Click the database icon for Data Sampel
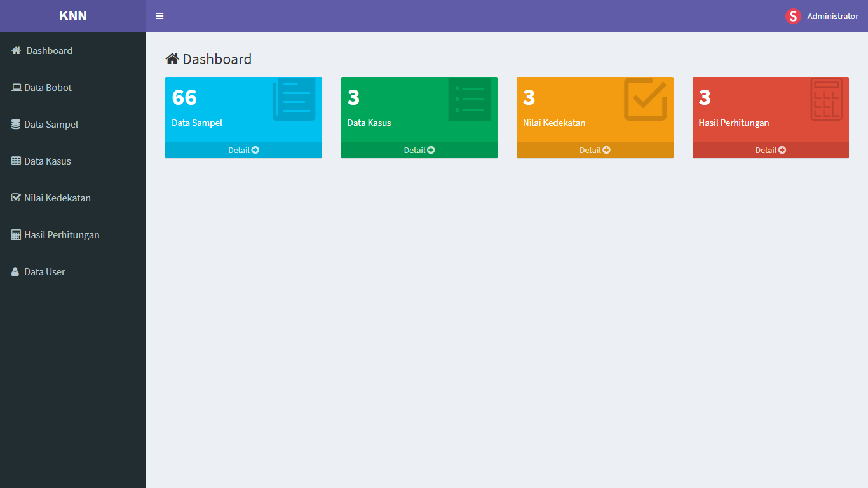Image resolution: width=868 pixels, height=488 pixels. click(16, 124)
